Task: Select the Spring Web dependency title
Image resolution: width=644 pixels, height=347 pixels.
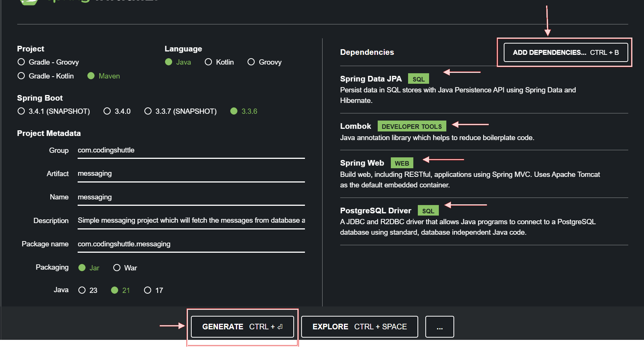Action: pyautogui.click(x=362, y=163)
